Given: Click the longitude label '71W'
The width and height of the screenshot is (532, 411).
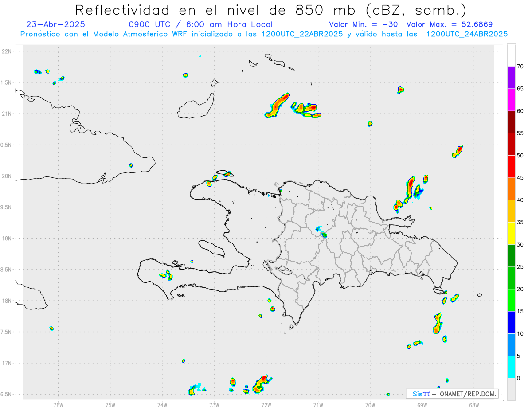Looking at the screenshot, I should point(318,405).
